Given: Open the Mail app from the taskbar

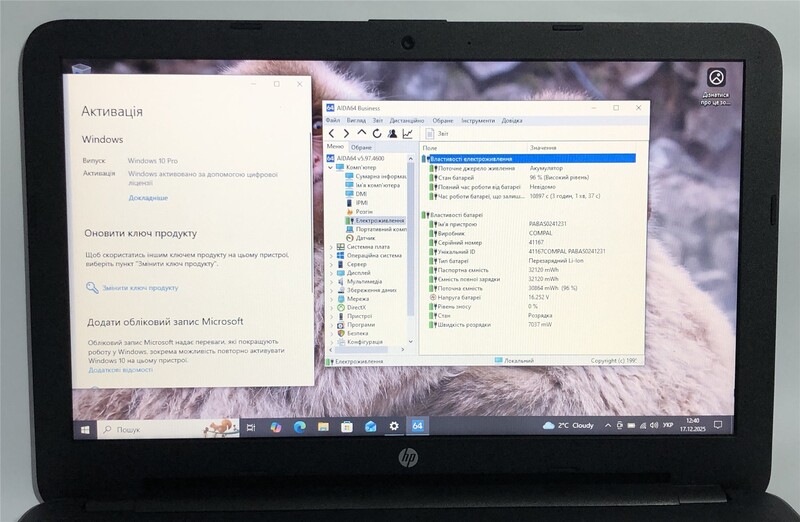Looking at the screenshot, I should click(370, 426).
